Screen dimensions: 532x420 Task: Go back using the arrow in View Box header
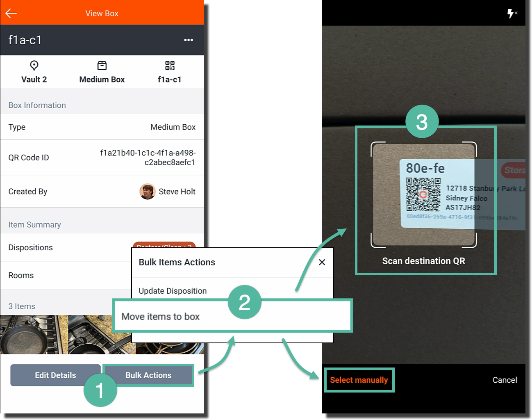[x=11, y=13]
